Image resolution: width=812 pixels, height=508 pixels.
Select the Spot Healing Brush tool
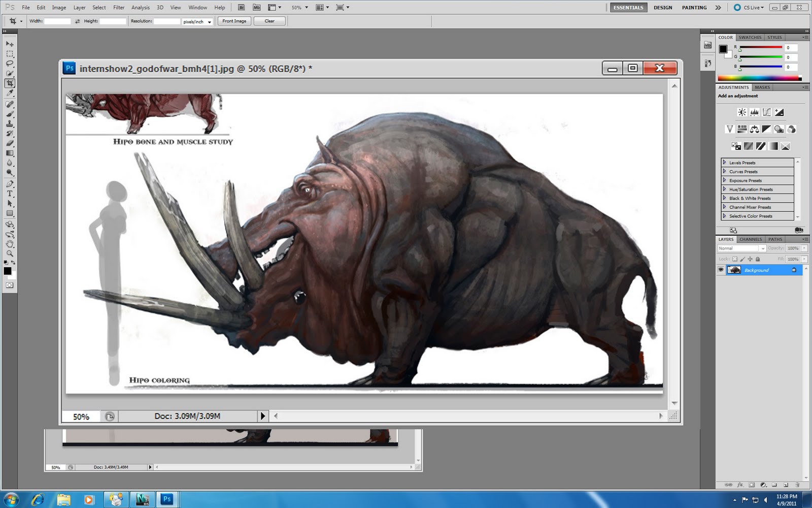[x=10, y=104]
